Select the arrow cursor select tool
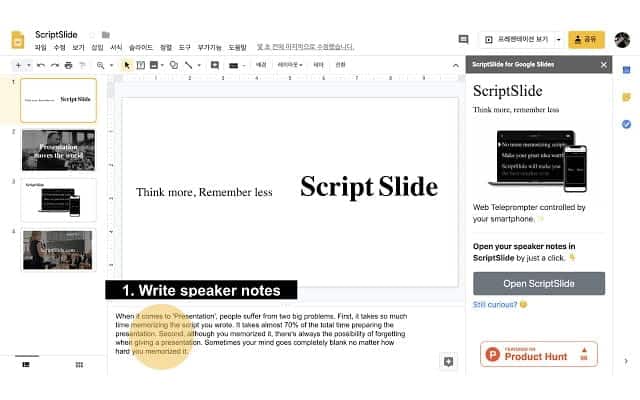 point(127,65)
